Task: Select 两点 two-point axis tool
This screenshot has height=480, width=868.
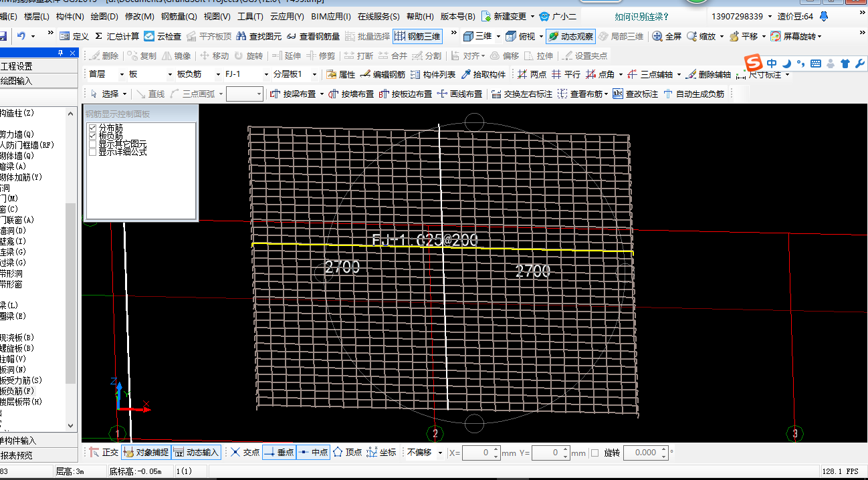Action: point(532,74)
